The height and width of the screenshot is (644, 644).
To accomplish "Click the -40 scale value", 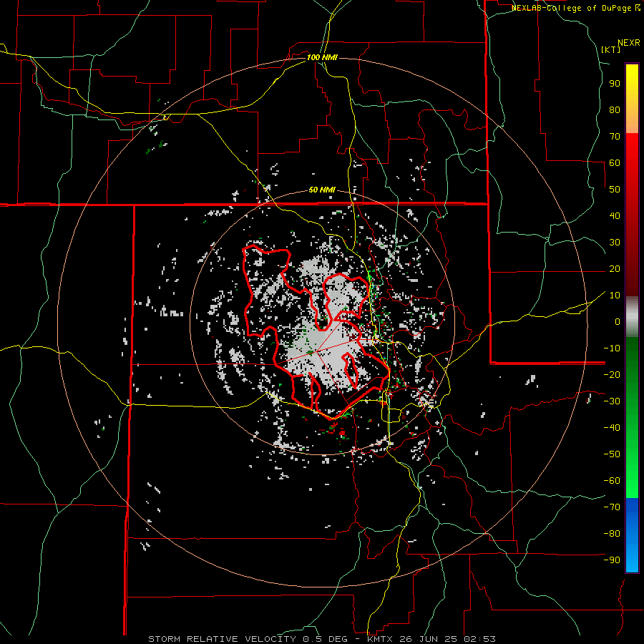I will (612, 428).
